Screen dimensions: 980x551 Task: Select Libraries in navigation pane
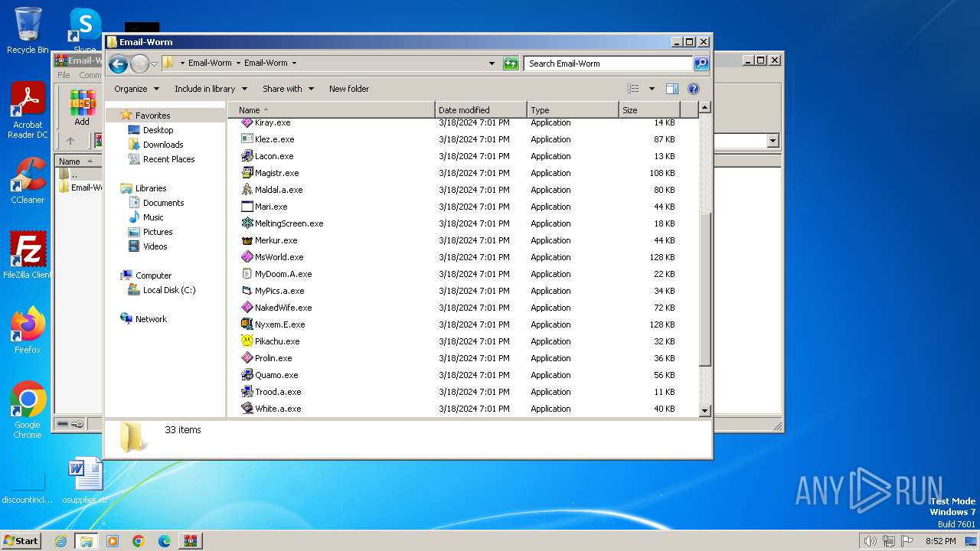pyautogui.click(x=151, y=188)
